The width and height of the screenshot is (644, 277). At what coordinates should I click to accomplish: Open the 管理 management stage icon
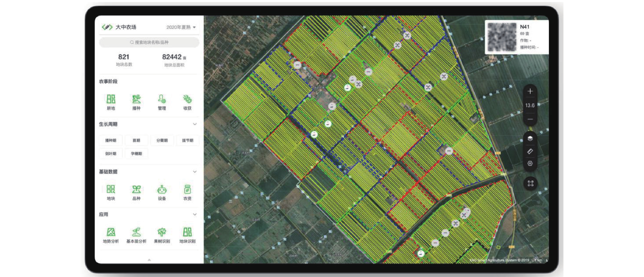coord(162,102)
